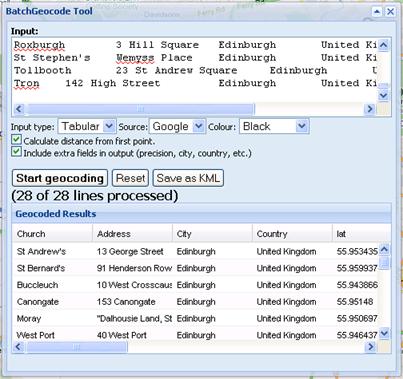Click results table scroll left arrow
The height and width of the screenshot is (379, 403).
[x=19, y=347]
